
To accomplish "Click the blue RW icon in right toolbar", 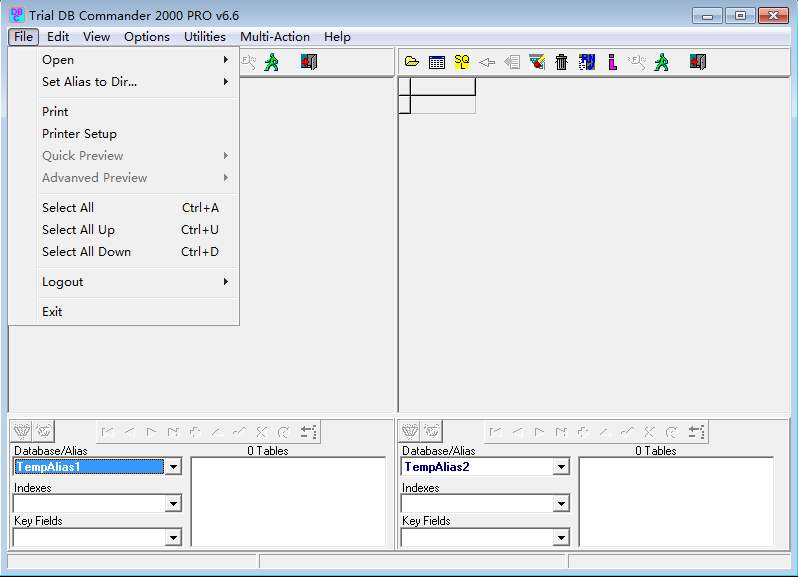I will pos(587,62).
